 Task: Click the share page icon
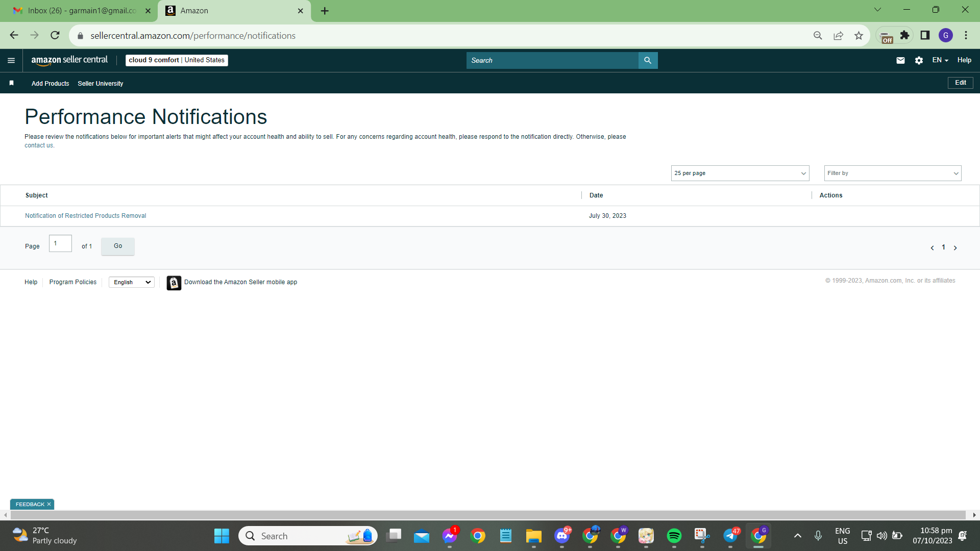pos(838,35)
